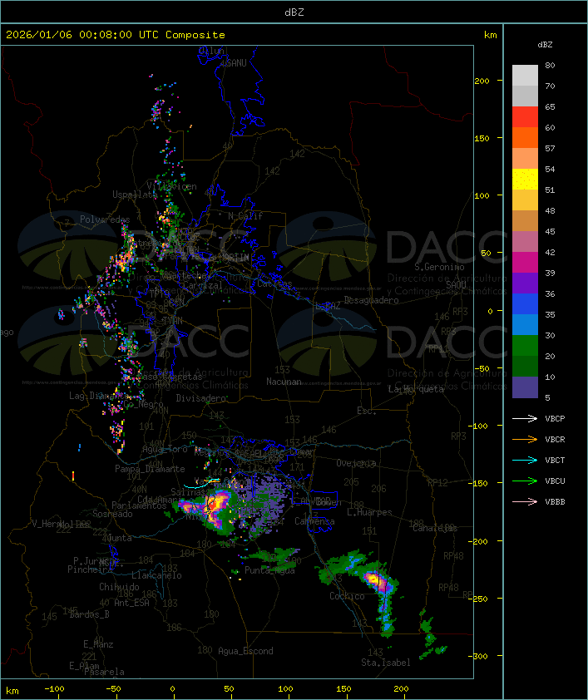Select the cyan VBCT arrow icon
Viewport: 588px width, 700px height.
tap(525, 460)
